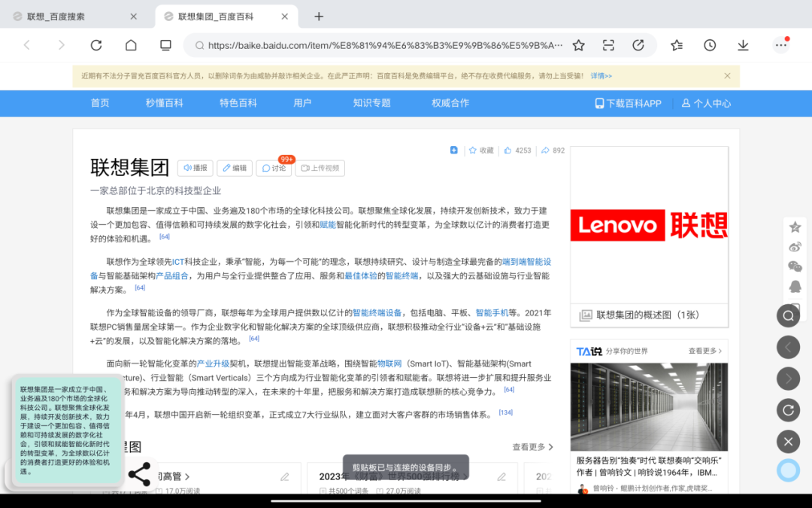
Task: Open the Lenovo 联想 logo image
Action: pos(649,226)
